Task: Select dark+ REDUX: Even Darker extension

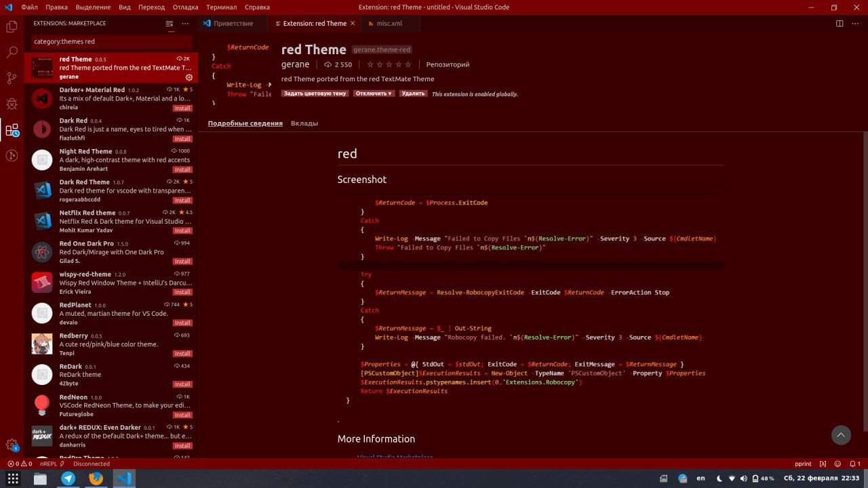Action: (x=111, y=436)
